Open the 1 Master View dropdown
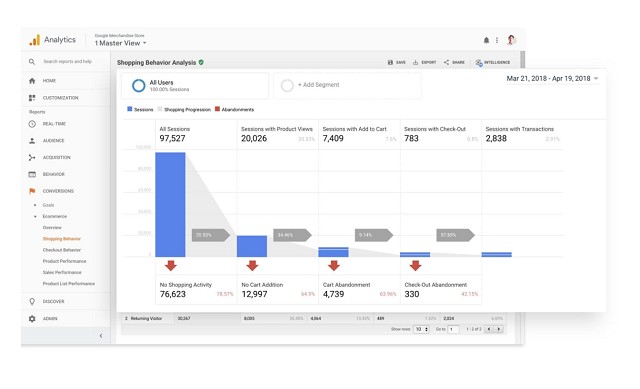Image resolution: width=640 pixels, height=389 pixels. (x=120, y=43)
